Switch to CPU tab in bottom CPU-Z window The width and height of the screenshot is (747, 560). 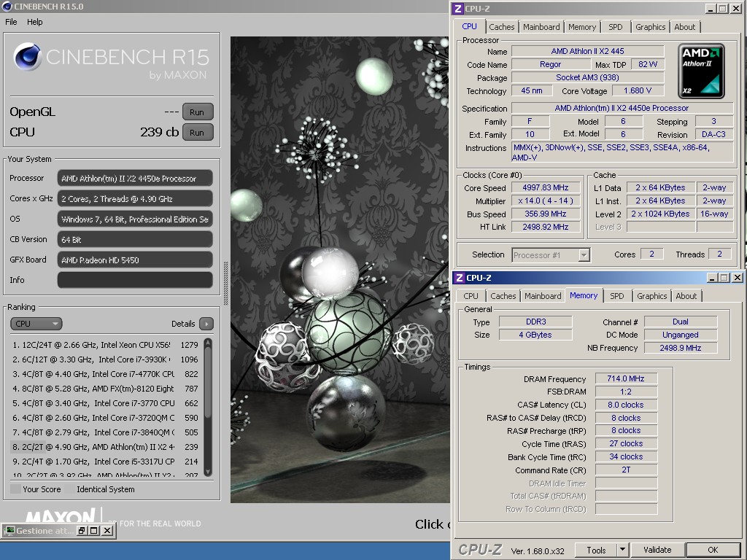click(x=471, y=296)
